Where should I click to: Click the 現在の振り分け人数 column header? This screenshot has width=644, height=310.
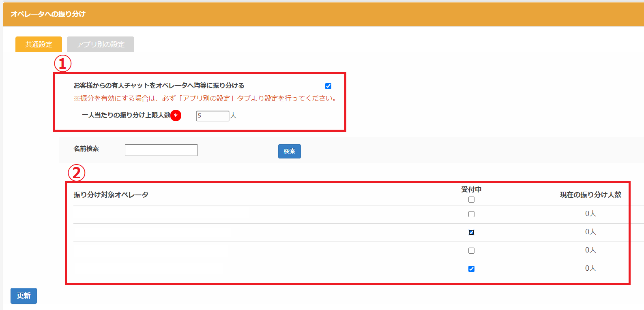pyautogui.click(x=590, y=195)
